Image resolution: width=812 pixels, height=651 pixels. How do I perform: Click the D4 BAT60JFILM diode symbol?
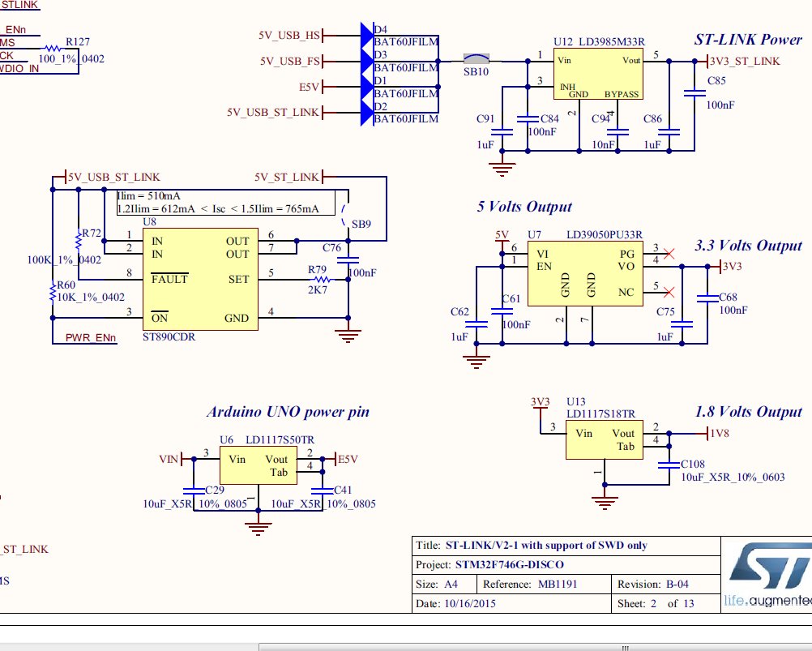[x=365, y=35]
